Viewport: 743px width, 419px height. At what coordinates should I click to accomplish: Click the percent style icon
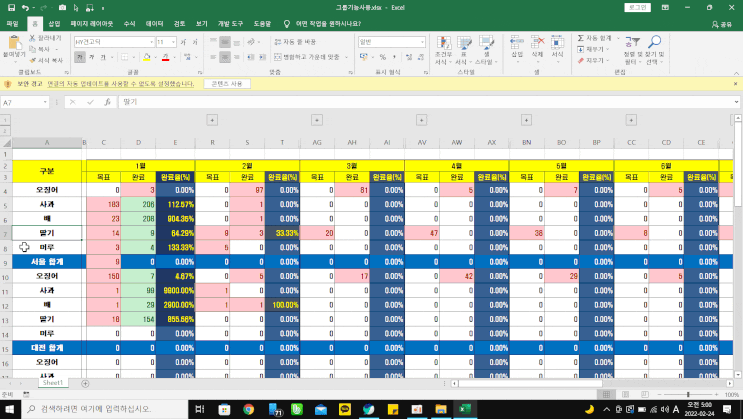tap(382, 57)
